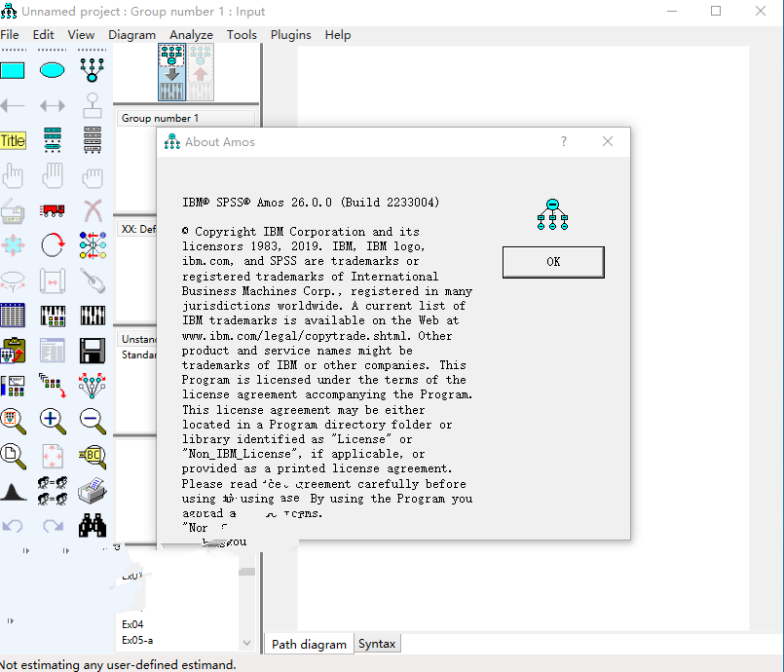Open the multiple-group analysis icon
The height and width of the screenshot is (672, 784).
(x=52, y=491)
